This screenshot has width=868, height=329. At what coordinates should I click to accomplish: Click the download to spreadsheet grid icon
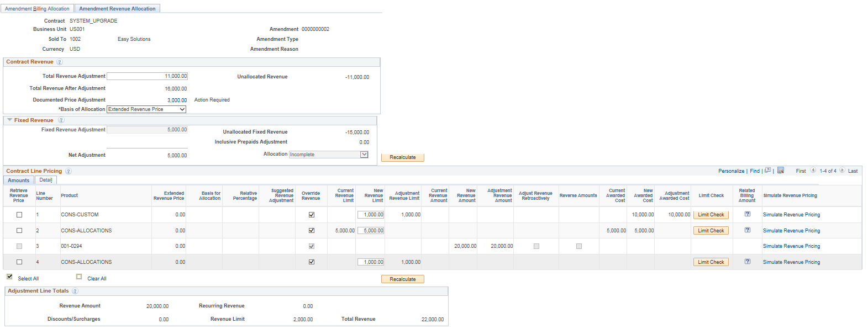781,171
